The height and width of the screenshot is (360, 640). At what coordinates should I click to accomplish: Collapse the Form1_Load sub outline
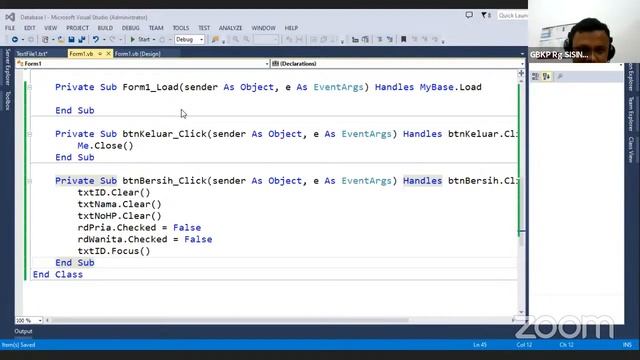tap(29, 87)
